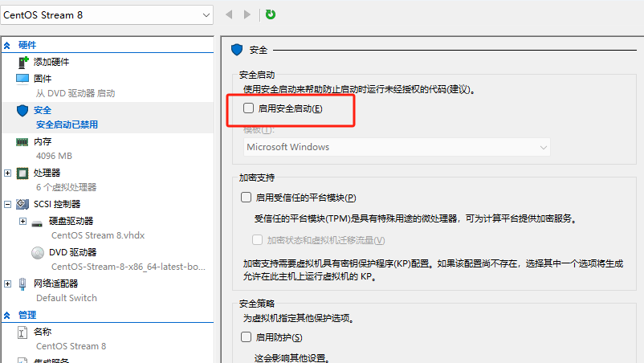Select the 处理器 processor icon
This screenshot has width=644, height=363.
pos(22,173)
